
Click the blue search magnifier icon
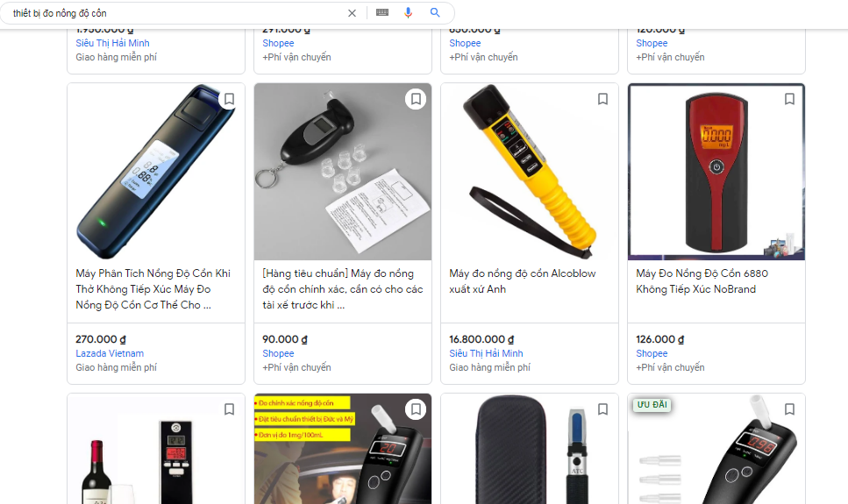(x=435, y=13)
